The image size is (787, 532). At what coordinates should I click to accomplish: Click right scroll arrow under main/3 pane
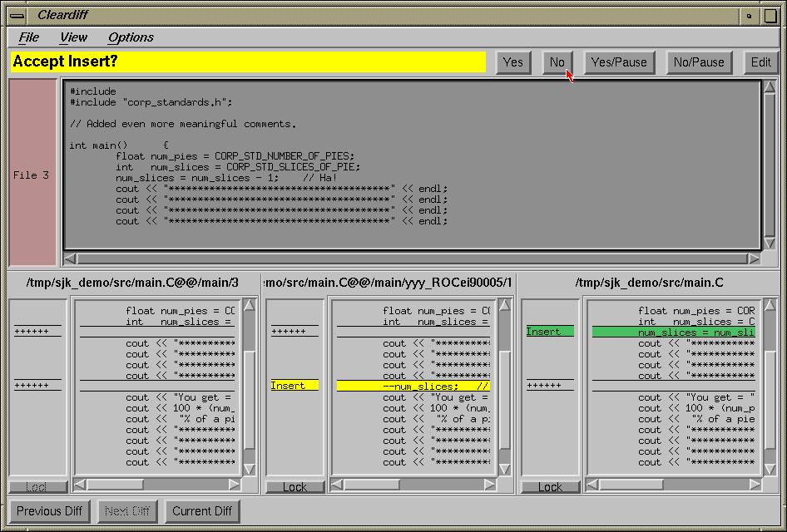click(x=234, y=484)
